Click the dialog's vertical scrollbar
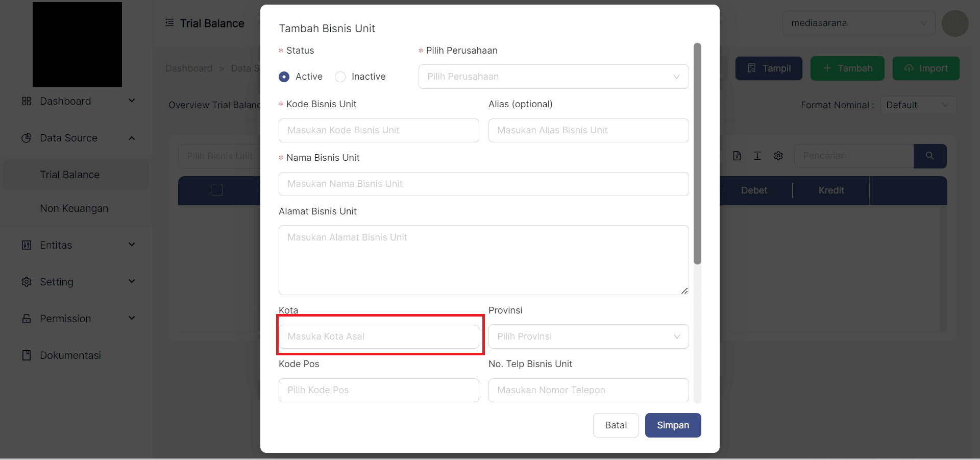Viewport: 980px width, 460px height. tap(697, 153)
